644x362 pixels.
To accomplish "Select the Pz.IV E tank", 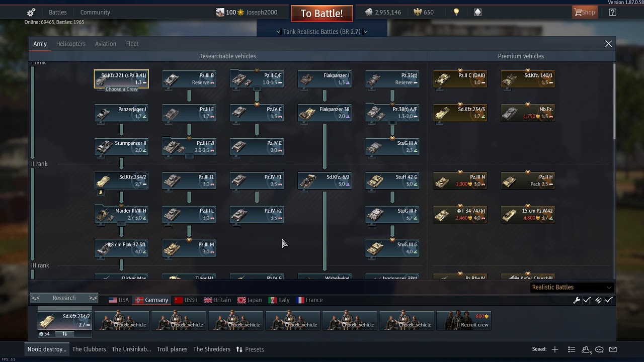I will click(257, 146).
